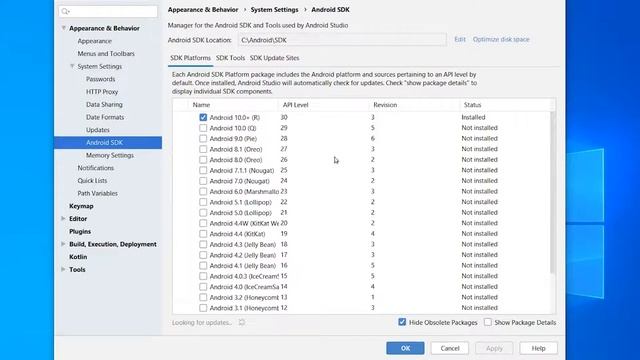Check the Android 9.0 (Pie) checkbox
Viewport: 640px width, 360px height.
tap(203, 138)
